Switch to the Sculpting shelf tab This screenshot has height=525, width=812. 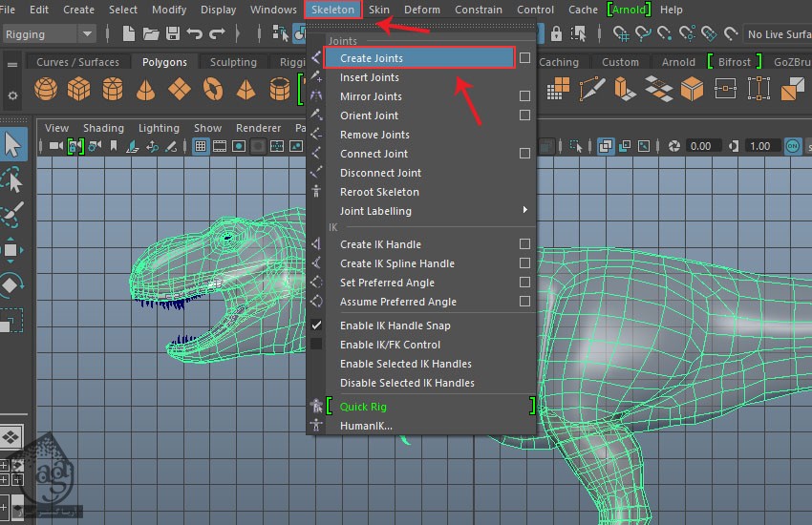[233, 62]
